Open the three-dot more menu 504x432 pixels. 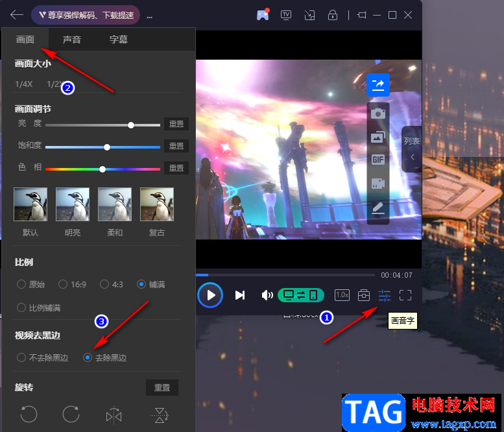[149, 17]
